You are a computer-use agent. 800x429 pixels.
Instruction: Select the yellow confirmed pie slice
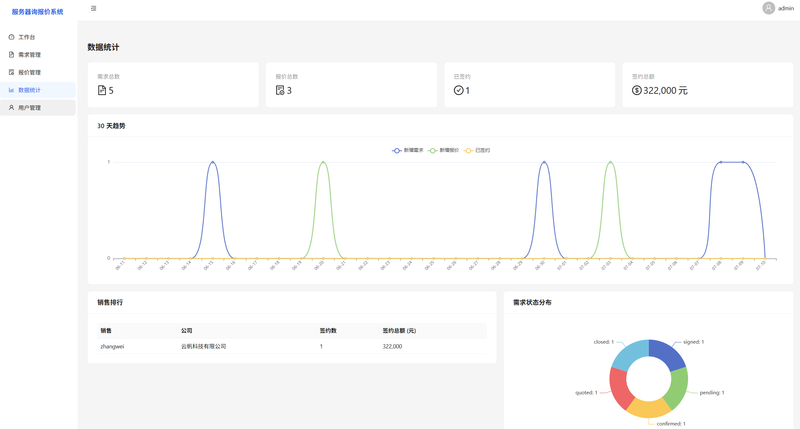(x=648, y=409)
